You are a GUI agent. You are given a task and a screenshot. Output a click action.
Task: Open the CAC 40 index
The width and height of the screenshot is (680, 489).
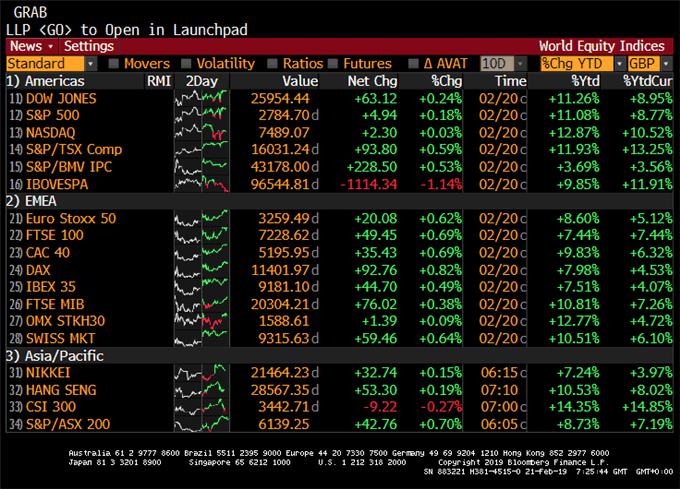tap(48, 253)
